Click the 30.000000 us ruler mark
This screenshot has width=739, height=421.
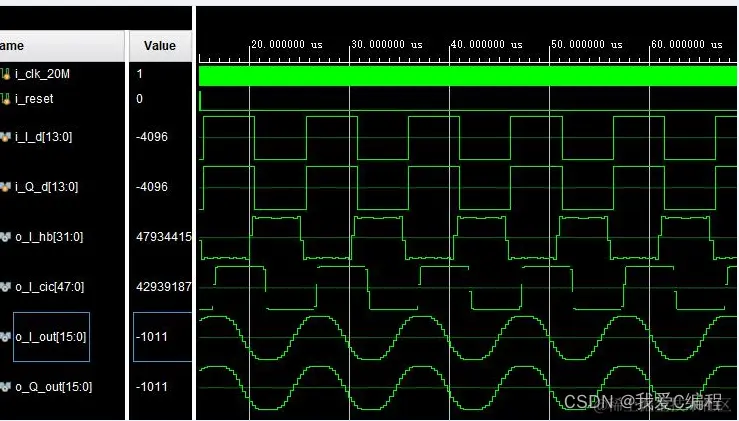(386, 45)
